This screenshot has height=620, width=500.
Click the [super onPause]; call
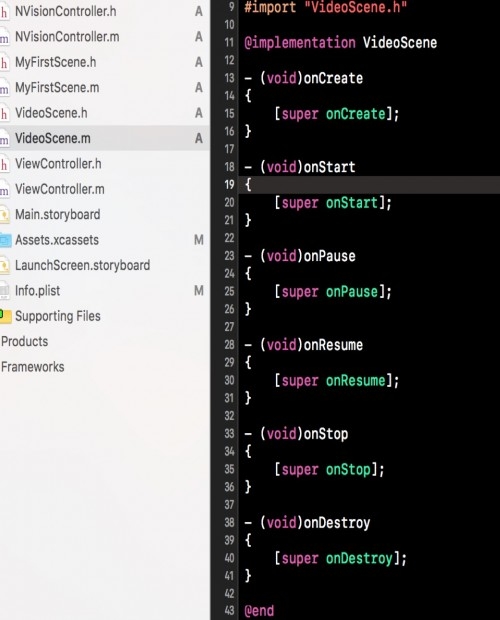tap(333, 292)
